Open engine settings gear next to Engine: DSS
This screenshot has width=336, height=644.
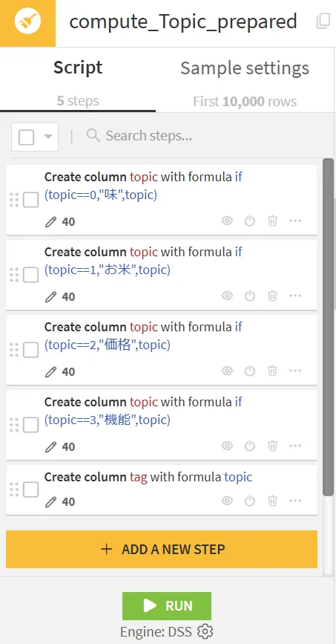(x=205, y=631)
